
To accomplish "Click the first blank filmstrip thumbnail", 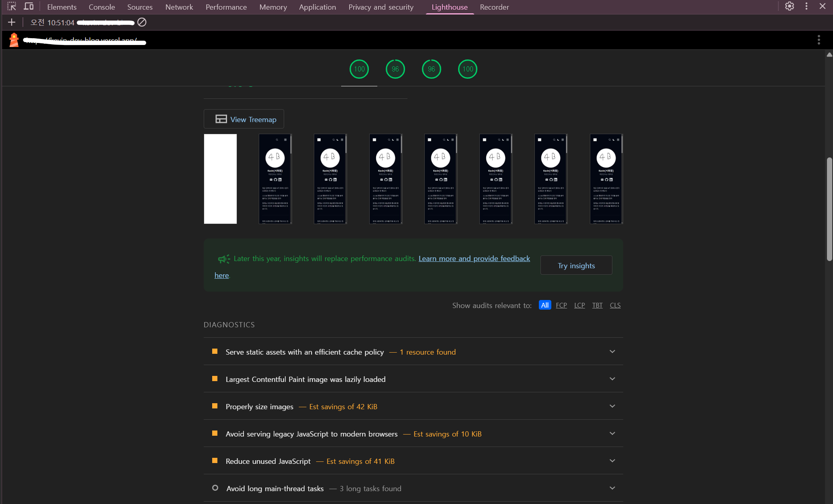I will tap(220, 179).
